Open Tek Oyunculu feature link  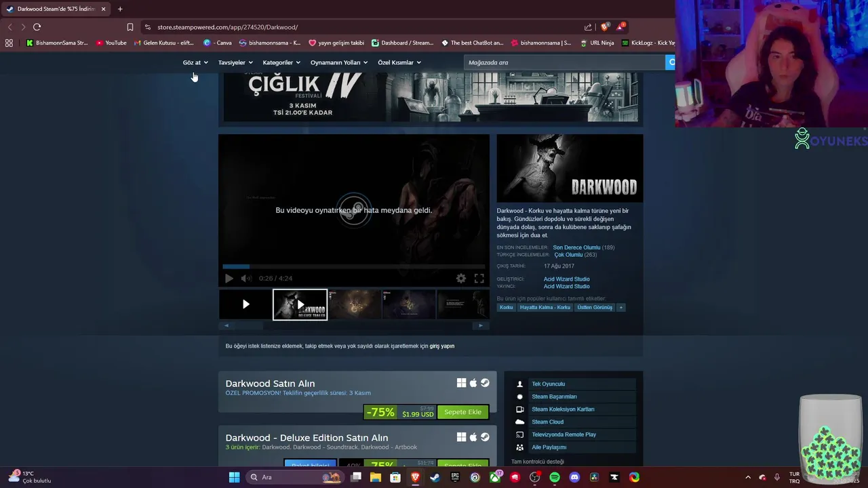[548, 384]
